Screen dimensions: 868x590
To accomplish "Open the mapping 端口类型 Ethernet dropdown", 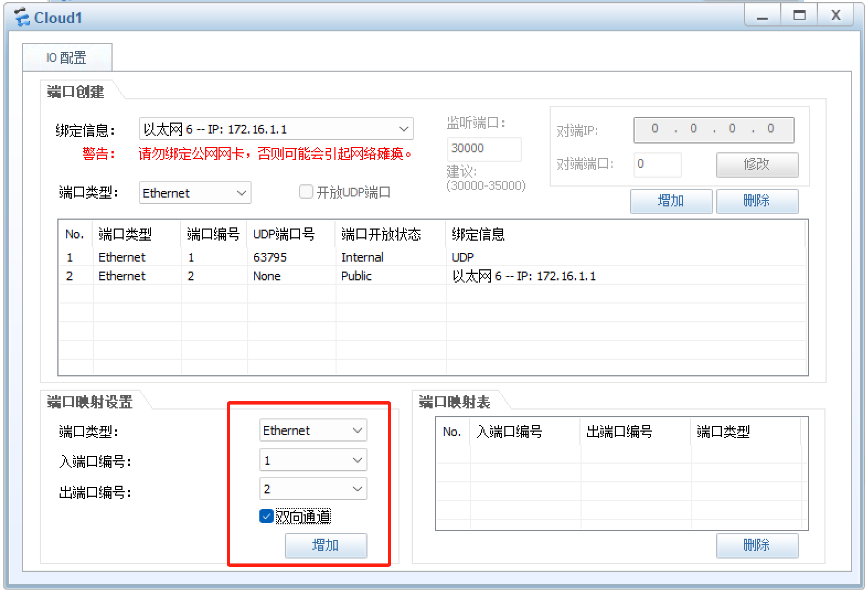I will (313, 430).
